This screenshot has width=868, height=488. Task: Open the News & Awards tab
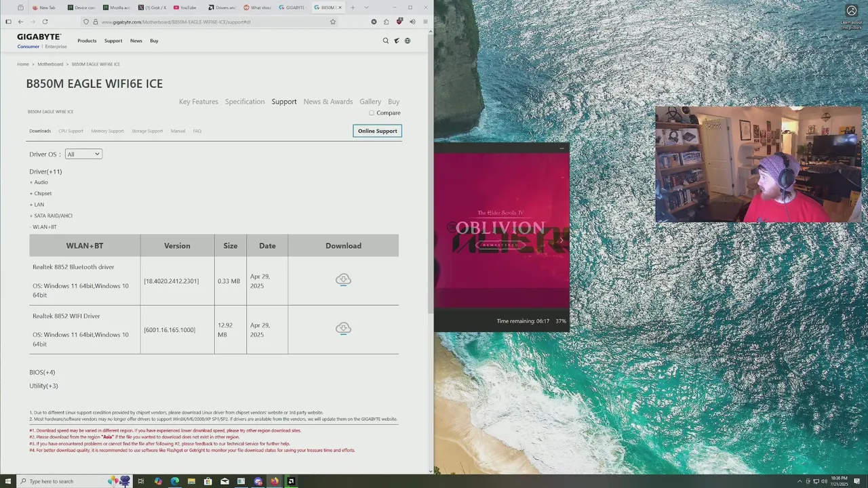[x=328, y=102]
